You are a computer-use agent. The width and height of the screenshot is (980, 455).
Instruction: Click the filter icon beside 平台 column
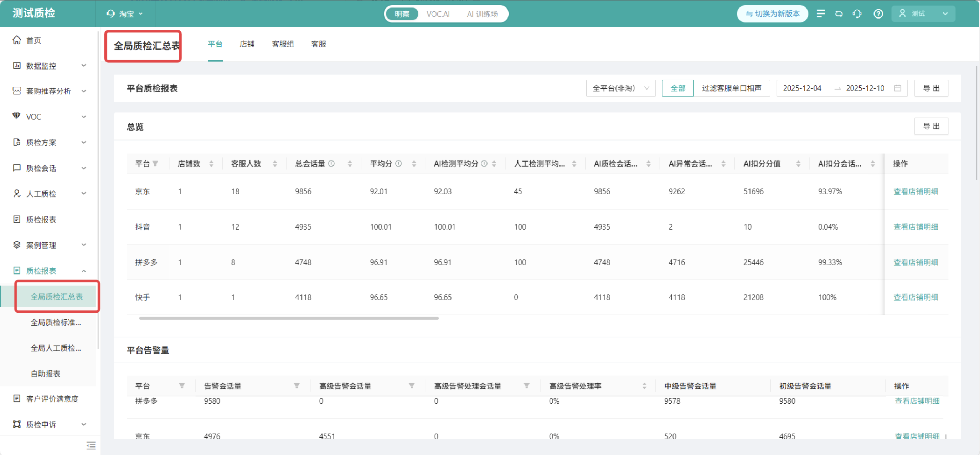pyautogui.click(x=155, y=164)
